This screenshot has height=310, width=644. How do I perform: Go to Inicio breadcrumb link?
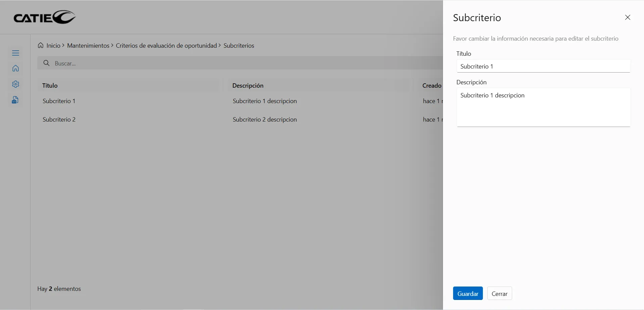coord(53,46)
